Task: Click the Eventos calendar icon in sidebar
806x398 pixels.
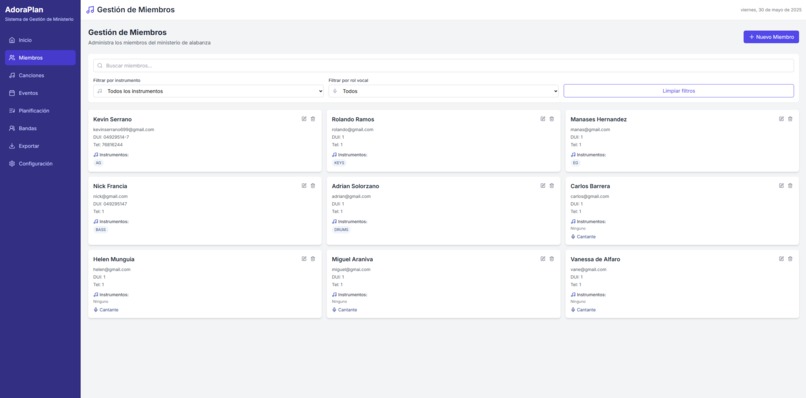Action: (12, 93)
